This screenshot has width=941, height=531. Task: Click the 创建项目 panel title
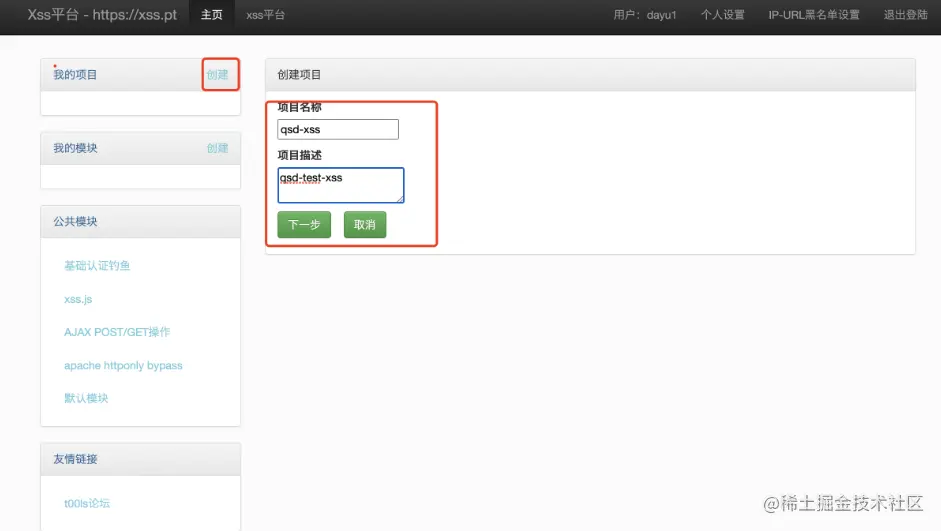[299, 74]
